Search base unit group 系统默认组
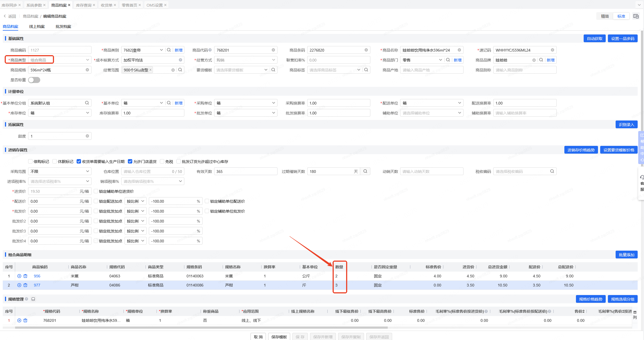644x340 pixels. click(x=87, y=103)
